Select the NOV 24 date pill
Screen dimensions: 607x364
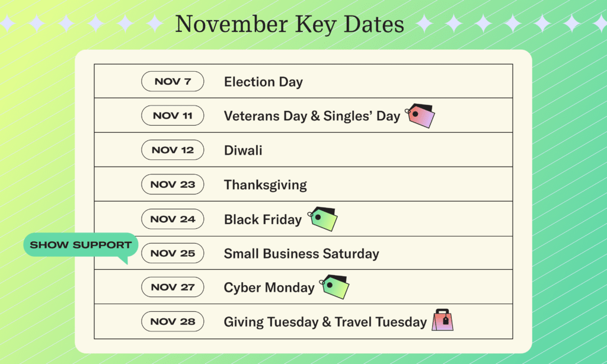tap(172, 219)
